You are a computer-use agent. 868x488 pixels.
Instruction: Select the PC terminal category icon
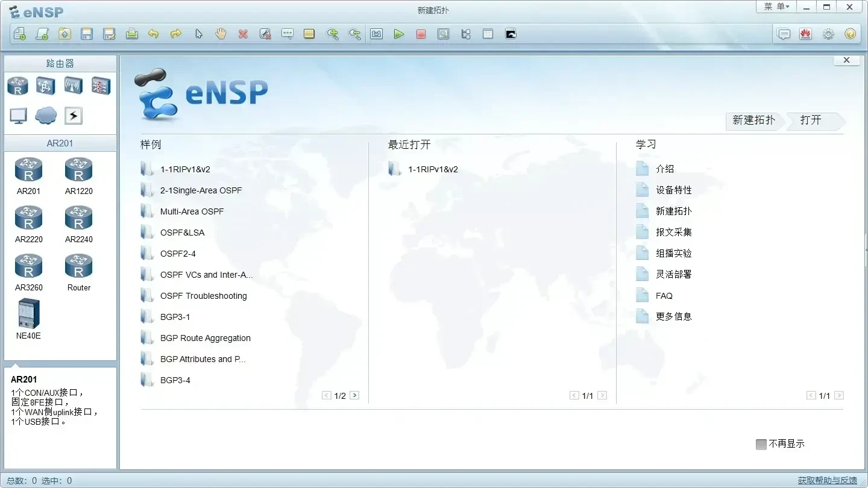click(18, 116)
